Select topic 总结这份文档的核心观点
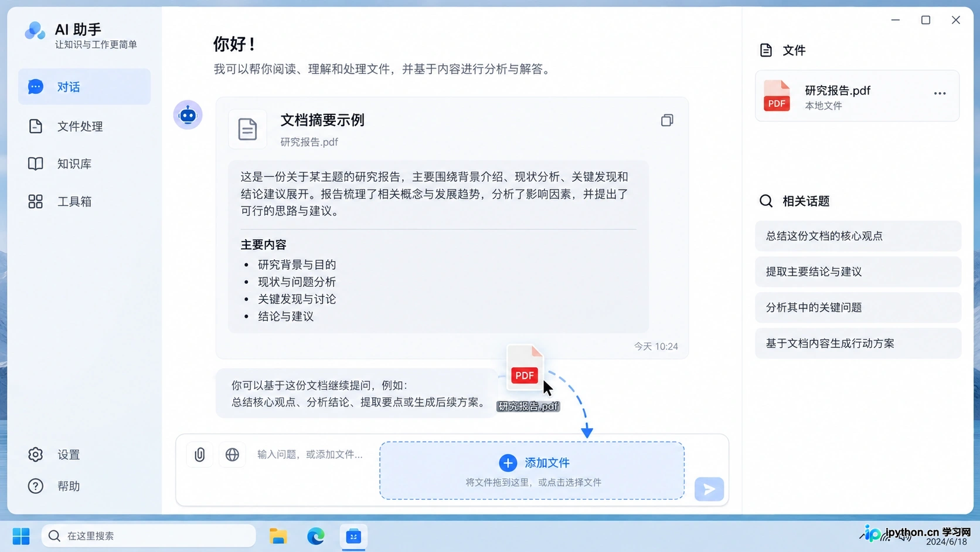Image resolution: width=980 pixels, height=552 pixels. tap(858, 236)
